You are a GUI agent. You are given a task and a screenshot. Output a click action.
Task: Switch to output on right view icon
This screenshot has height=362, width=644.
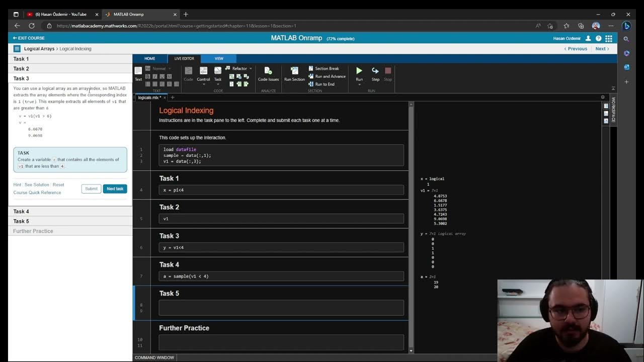tap(606, 106)
